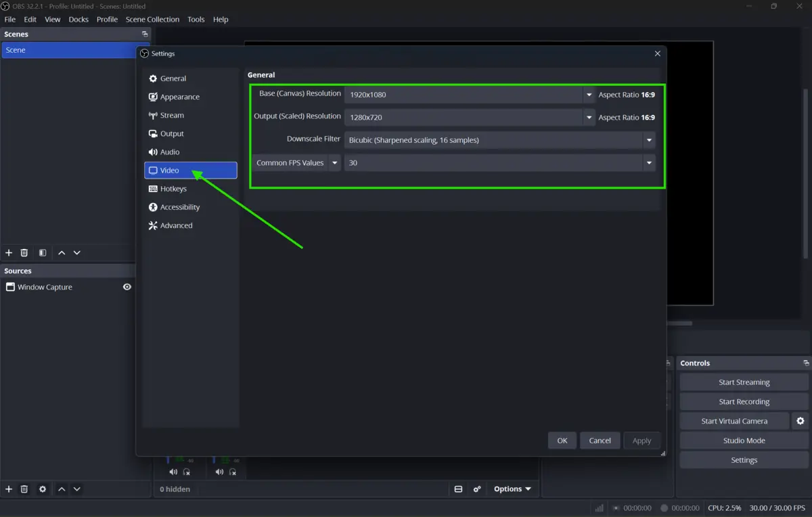Add a new scene with the plus icon

tap(9, 252)
